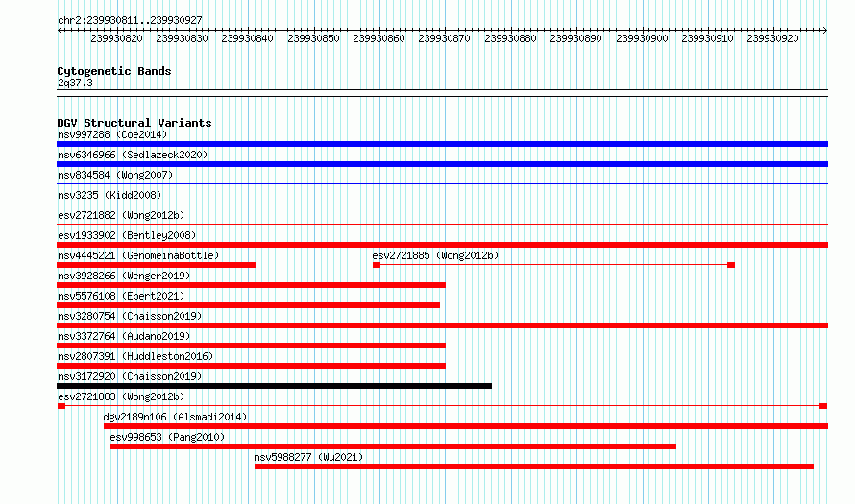Click ruler position 239930870
This screenshot has height=504, width=855.
tap(445, 38)
